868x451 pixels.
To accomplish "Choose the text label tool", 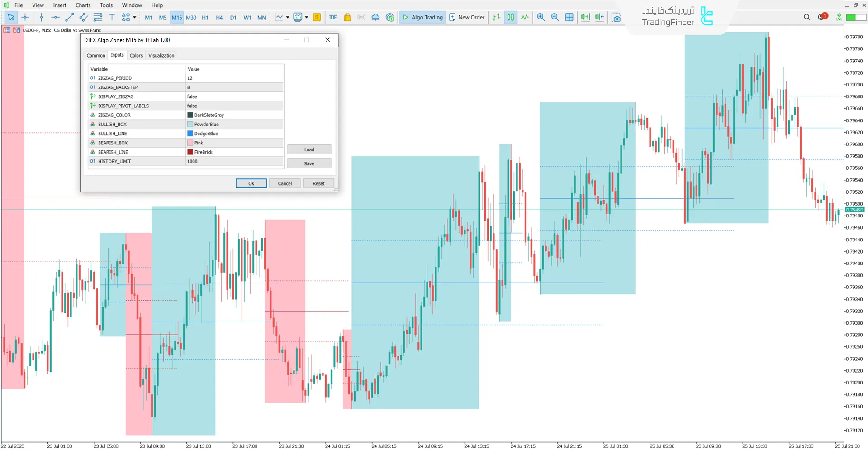I will click(x=112, y=17).
